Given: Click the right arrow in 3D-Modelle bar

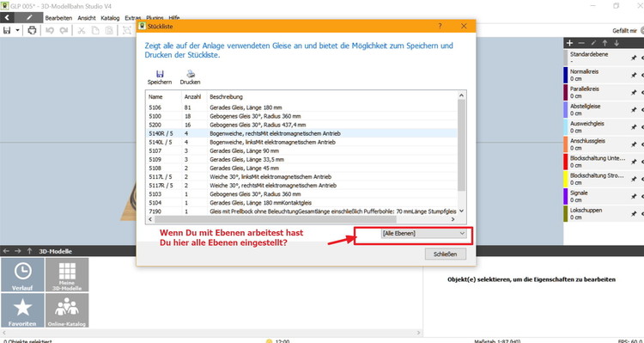Looking at the screenshot, I should (x=18, y=251).
